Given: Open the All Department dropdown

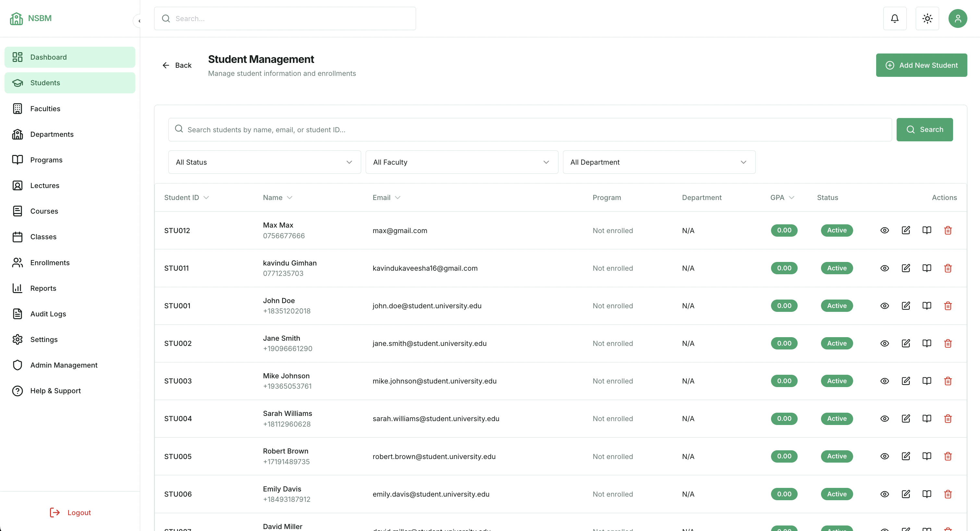Looking at the screenshot, I should pyautogui.click(x=658, y=162).
